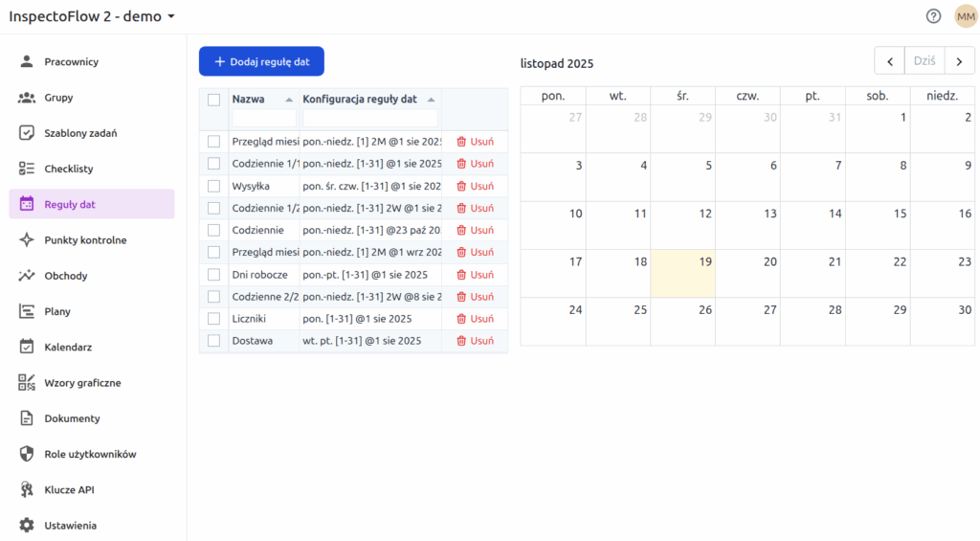Click the Punkty kontrolne star icon
The height and width of the screenshot is (541, 980).
click(x=27, y=240)
